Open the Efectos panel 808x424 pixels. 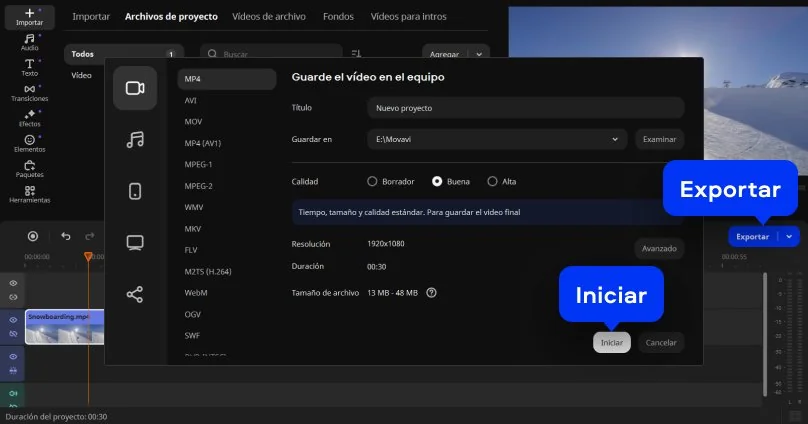(x=30, y=118)
